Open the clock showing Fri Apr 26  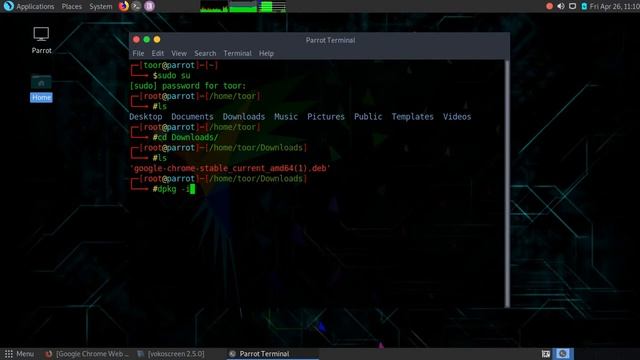(x=614, y=7)
